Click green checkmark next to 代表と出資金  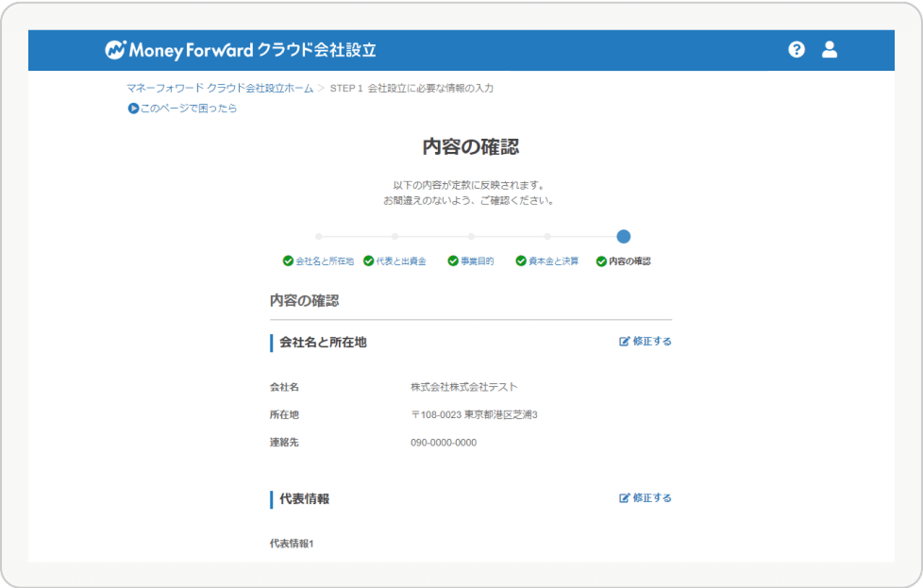(x=369, y=261)
